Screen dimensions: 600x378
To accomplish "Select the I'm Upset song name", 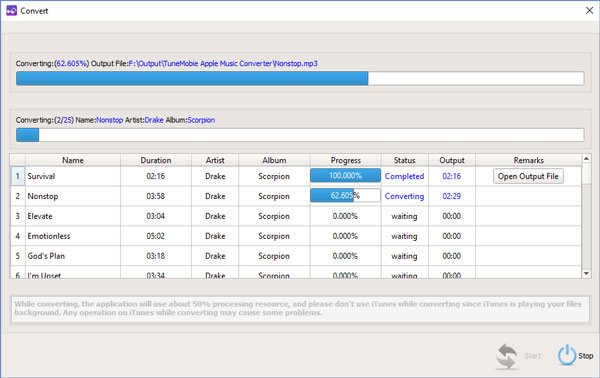I will pos(44,275).
